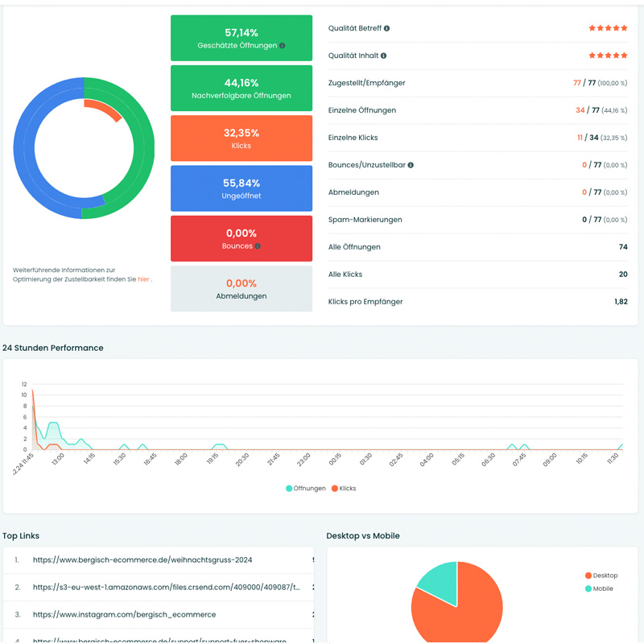The width and height of the screenshot is (644, 644).
Task: Click the green Nachverfolgbare Öffnungen tile
Action: (242, 89)
